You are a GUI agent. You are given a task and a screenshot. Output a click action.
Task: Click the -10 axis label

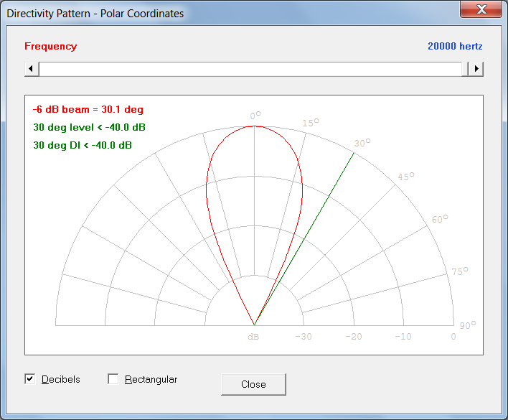pos(403,337)
